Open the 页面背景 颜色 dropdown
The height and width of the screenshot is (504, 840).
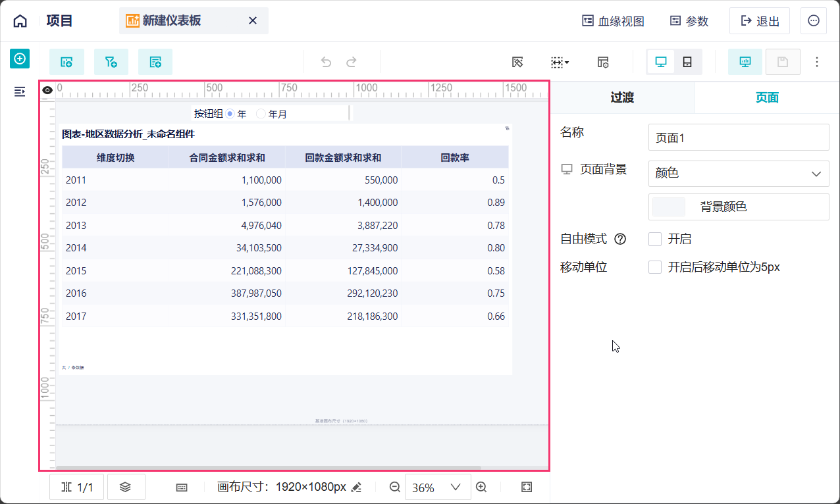(x=739, y=174)
